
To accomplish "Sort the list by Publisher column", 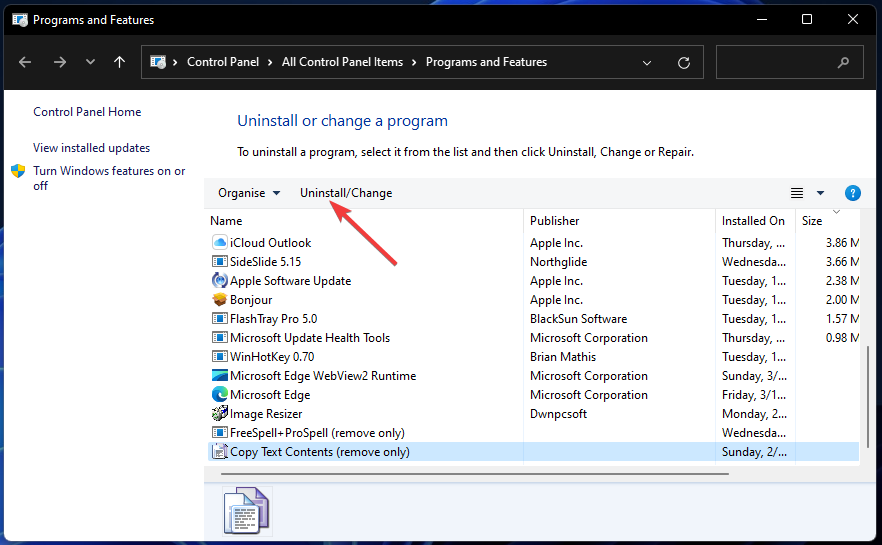I will pyautogui.click(x=555, y=221).
